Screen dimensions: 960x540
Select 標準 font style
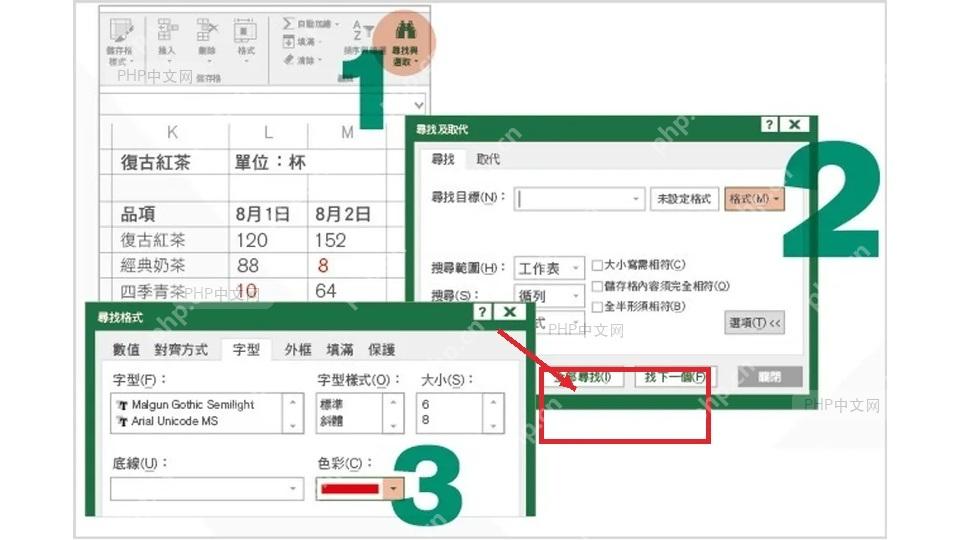tap(331, 405)
